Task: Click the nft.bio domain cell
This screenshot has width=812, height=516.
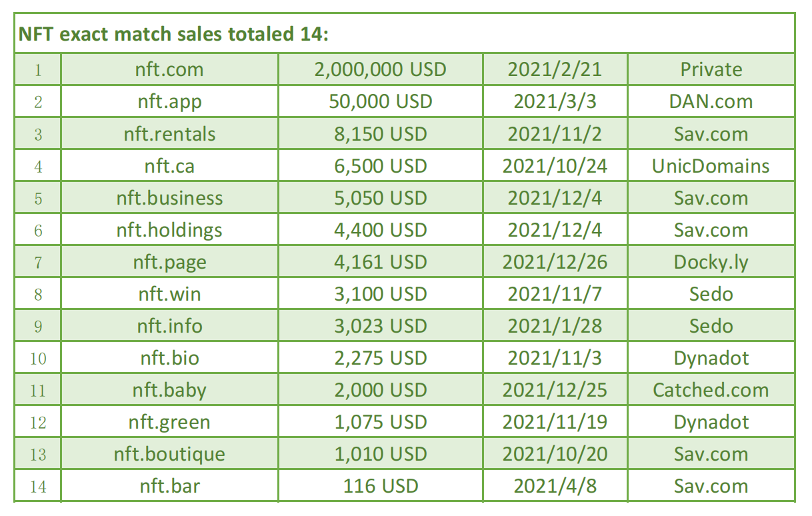Action: click(169, 357)
